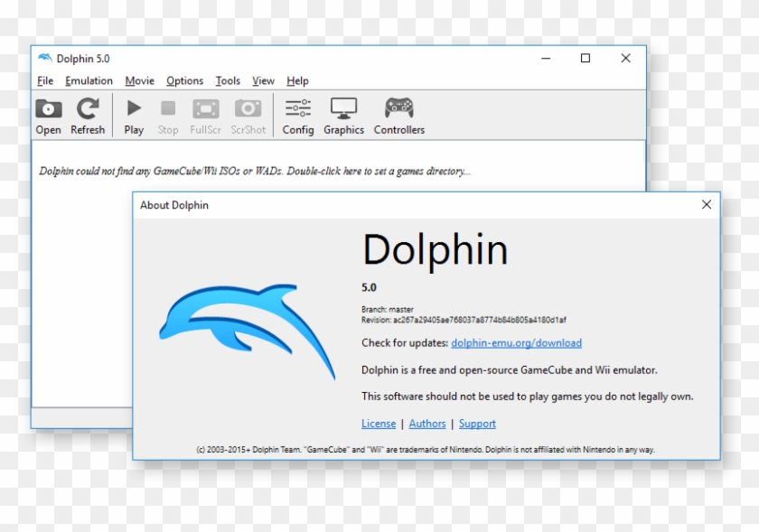
Task: Open the License link
Action: coord(379,423)
